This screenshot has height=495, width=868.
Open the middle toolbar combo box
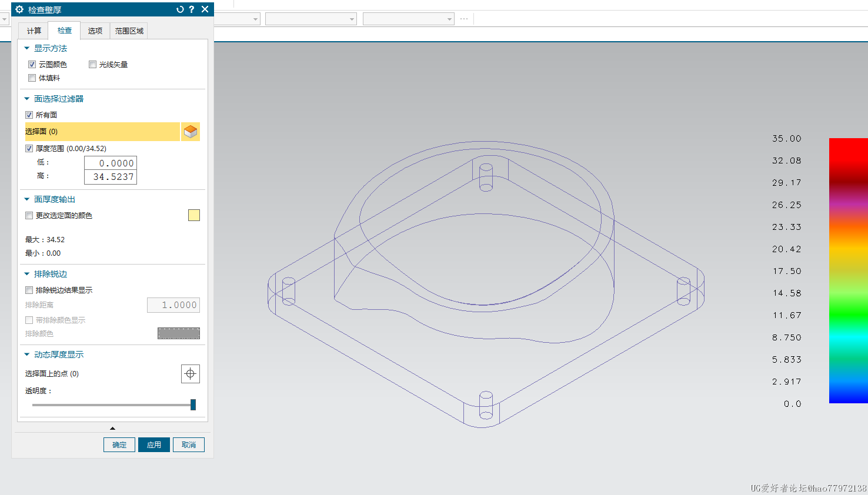coord(311,19)
